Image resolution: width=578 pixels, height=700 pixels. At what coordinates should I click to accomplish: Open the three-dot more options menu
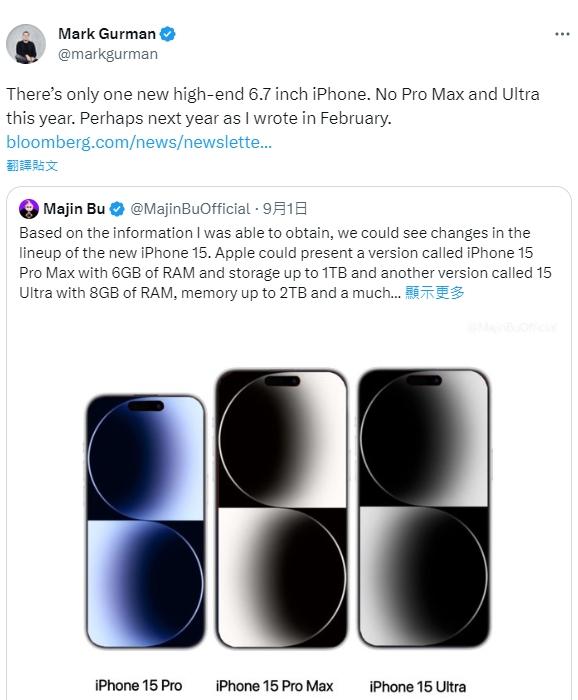(x=562, y=34)
